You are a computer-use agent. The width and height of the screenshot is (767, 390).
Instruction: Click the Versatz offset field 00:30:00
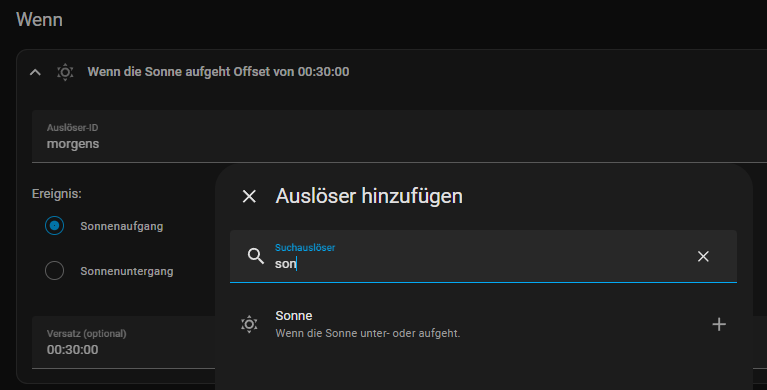click(123, 343)
